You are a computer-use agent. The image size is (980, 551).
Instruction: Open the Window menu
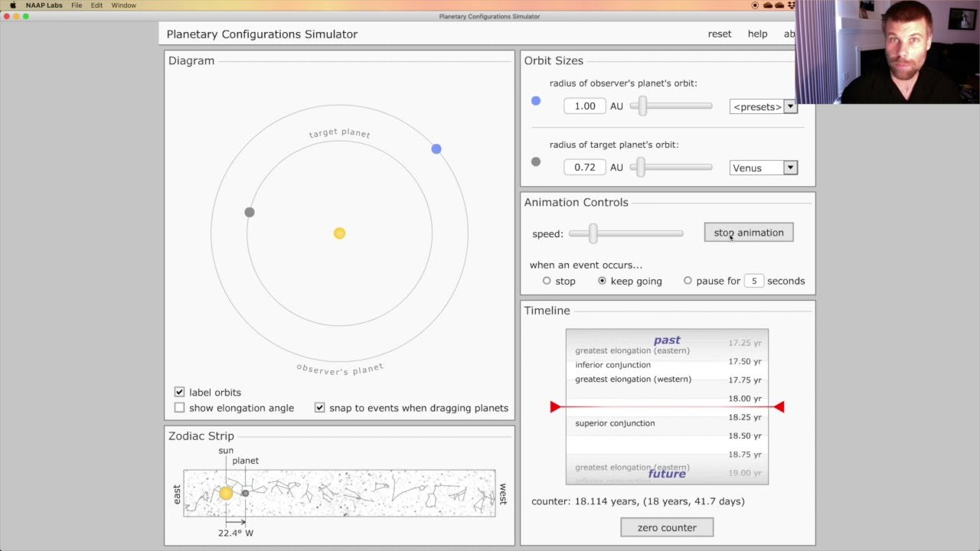coord(123,5)
